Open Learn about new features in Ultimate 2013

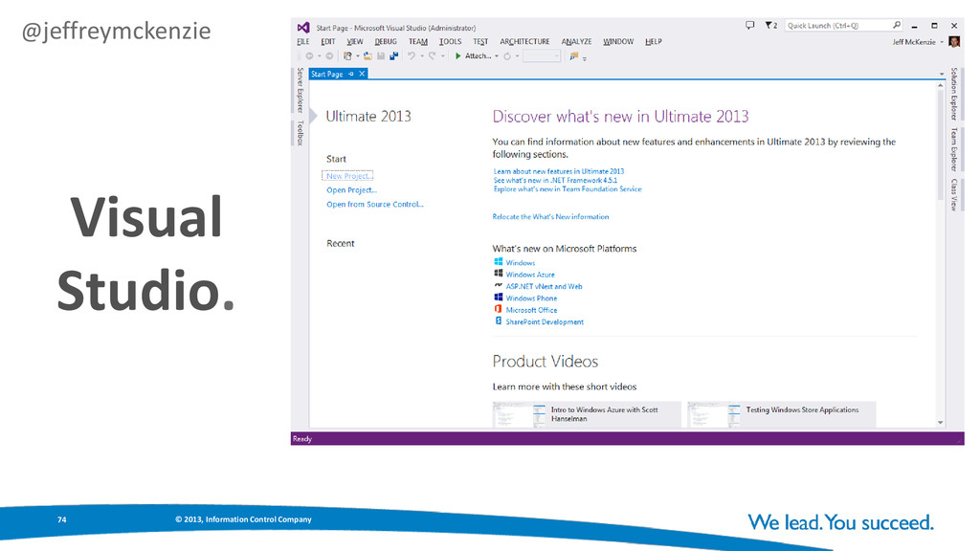558,171
